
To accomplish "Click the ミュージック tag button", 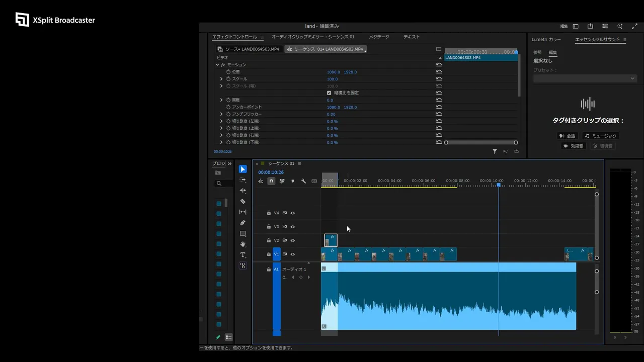I will pos(601,136).
